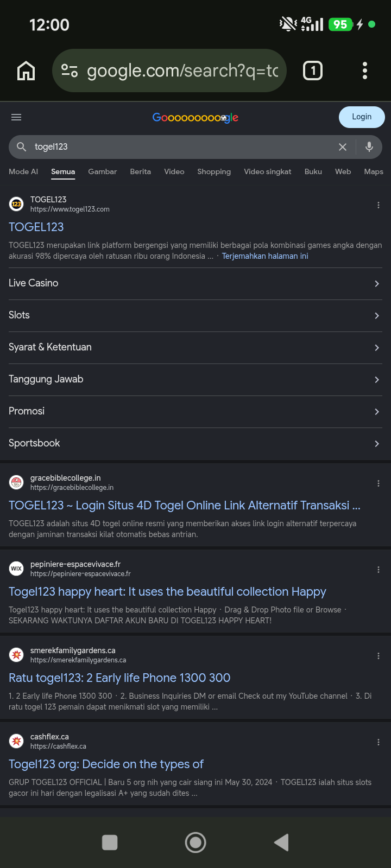Tap the Login button
The width and height of the screenshot is (391, 868).
click(x=362, y=117)
